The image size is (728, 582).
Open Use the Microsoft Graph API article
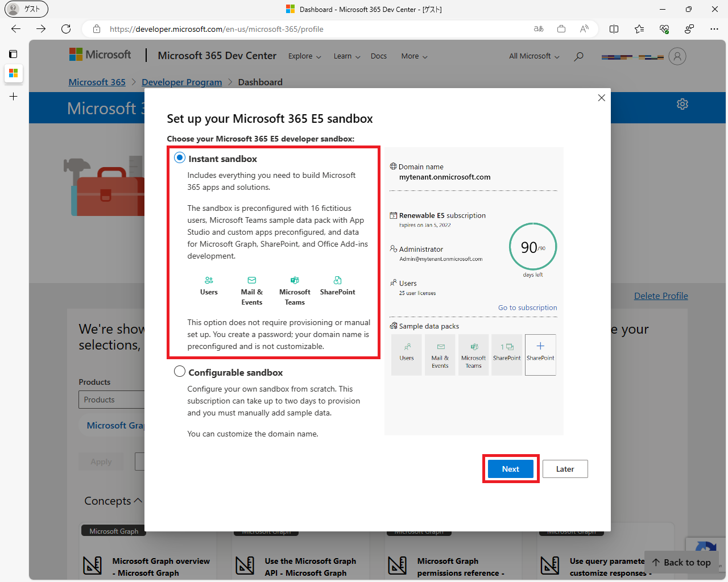pos(311,567)
